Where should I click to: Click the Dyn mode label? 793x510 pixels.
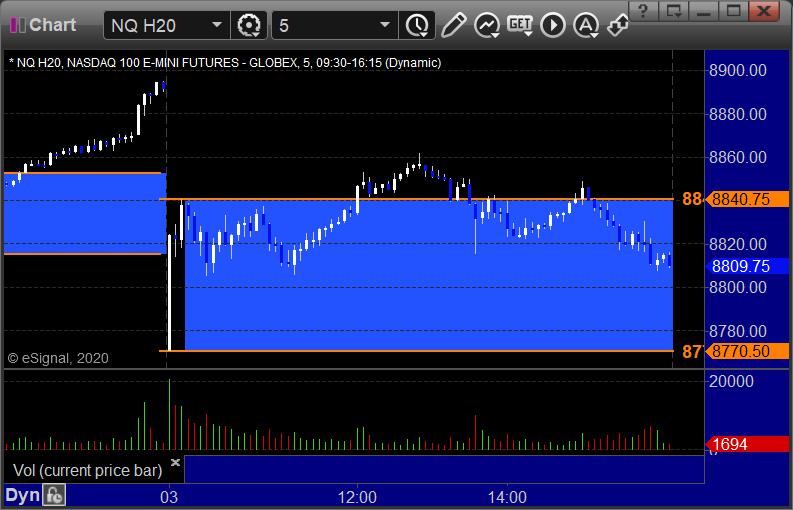(x=23, y=495)
